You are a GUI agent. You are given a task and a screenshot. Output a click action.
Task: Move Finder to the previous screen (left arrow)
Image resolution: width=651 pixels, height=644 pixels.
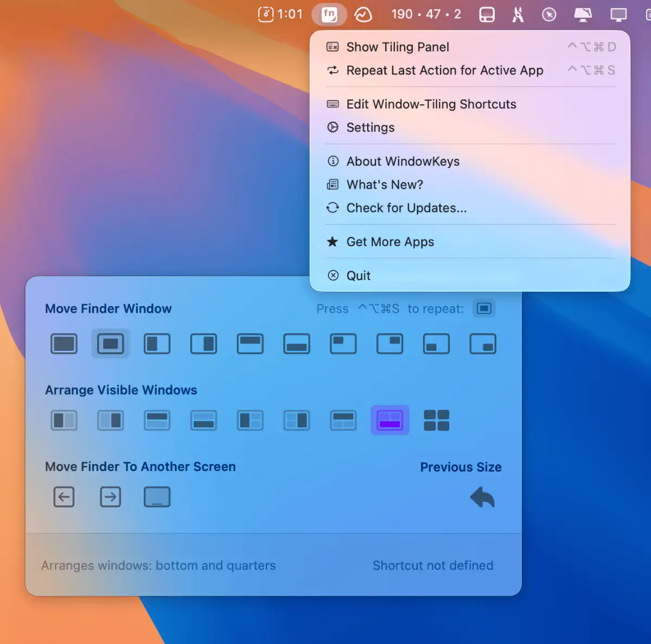(64, 497)
